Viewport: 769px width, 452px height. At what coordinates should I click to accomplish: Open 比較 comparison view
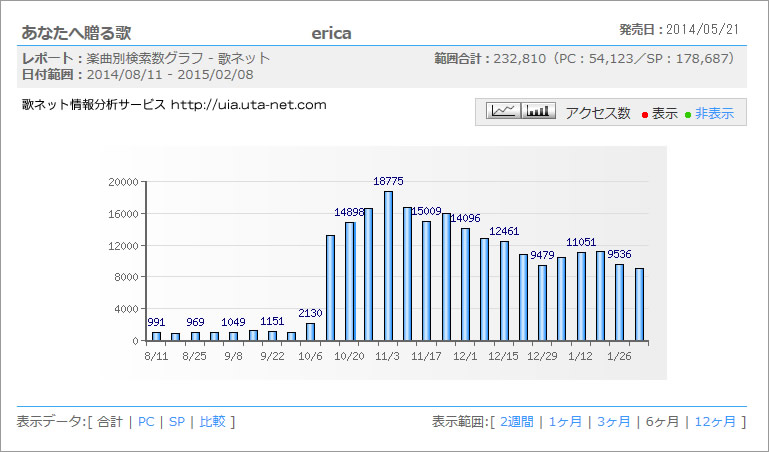click(x=211, y=422)
